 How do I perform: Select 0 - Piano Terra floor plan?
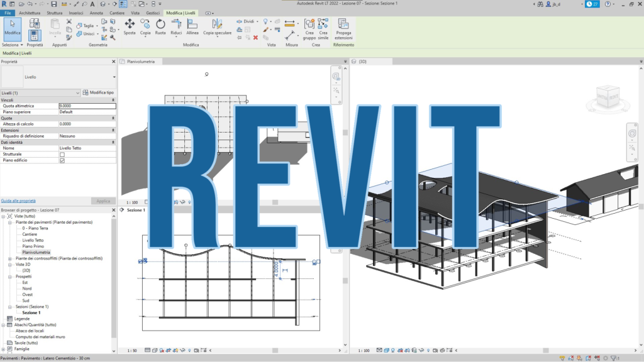tap(35, 228)
